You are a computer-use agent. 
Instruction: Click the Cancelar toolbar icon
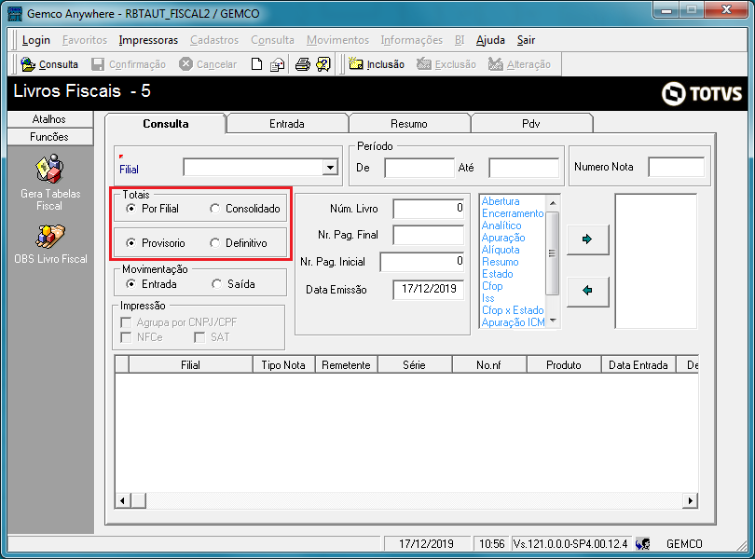(185, 64)
